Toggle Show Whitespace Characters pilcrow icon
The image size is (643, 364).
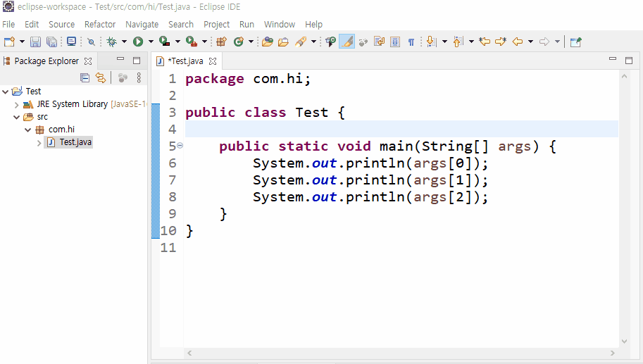[411, 42]
